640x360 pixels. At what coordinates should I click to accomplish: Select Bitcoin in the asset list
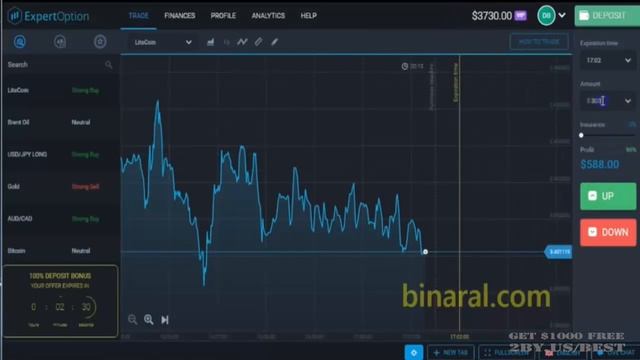(x=61, y=251)
